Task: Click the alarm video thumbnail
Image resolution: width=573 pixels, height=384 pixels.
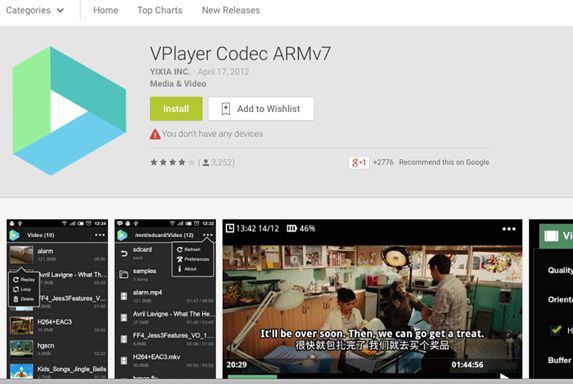Action: pos(21,255)
